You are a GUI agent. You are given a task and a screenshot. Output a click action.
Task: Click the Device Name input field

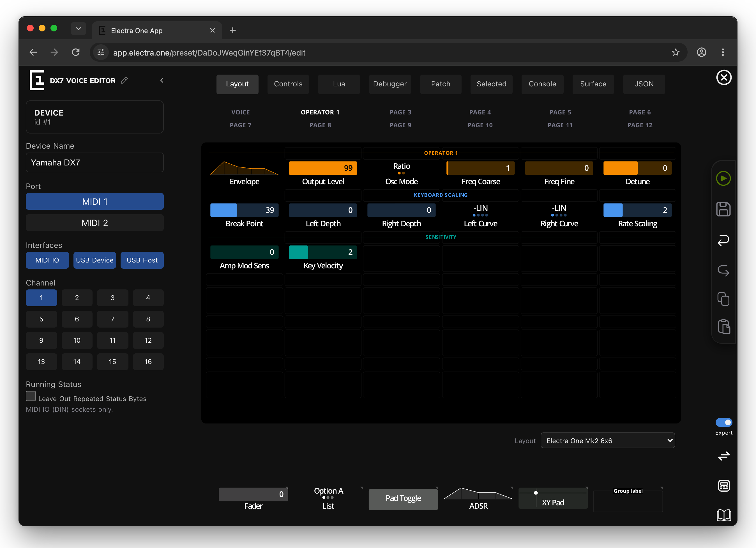95,162
